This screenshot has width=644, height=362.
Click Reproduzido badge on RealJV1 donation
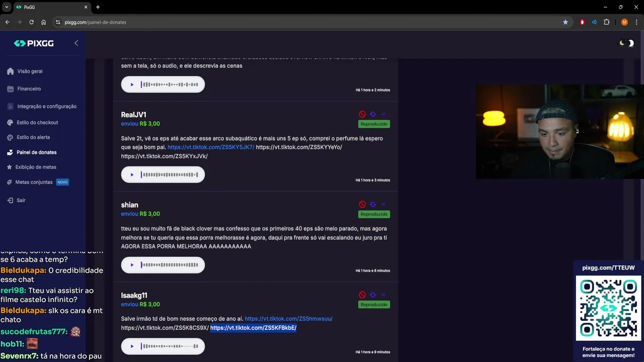point(374,124)
